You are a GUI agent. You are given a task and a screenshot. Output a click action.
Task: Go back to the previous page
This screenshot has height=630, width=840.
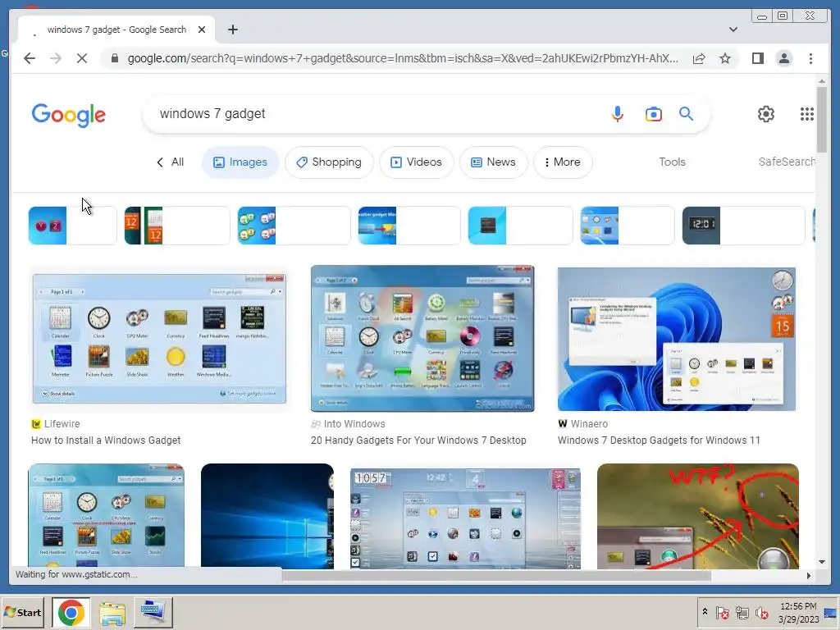click(x=30, y=58)
